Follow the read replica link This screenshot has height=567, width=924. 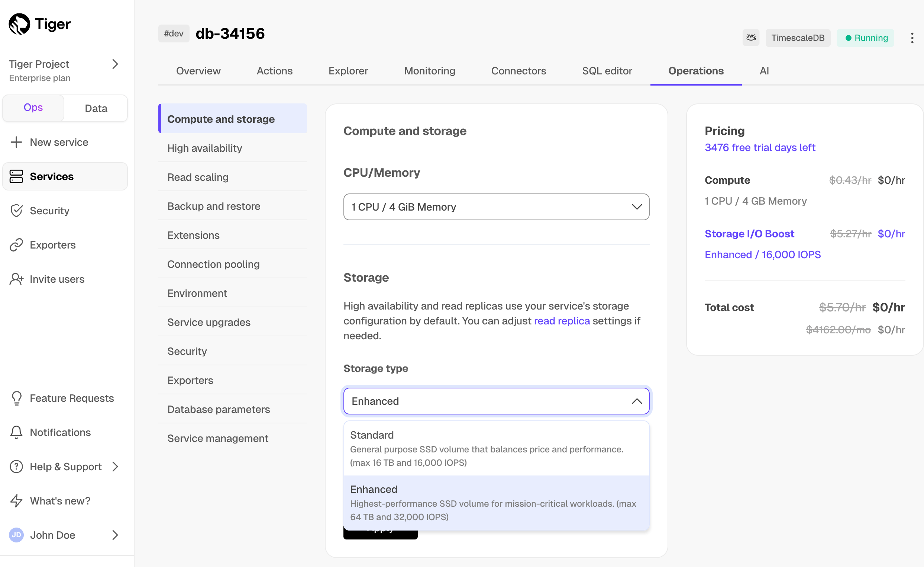pos(561,321)
